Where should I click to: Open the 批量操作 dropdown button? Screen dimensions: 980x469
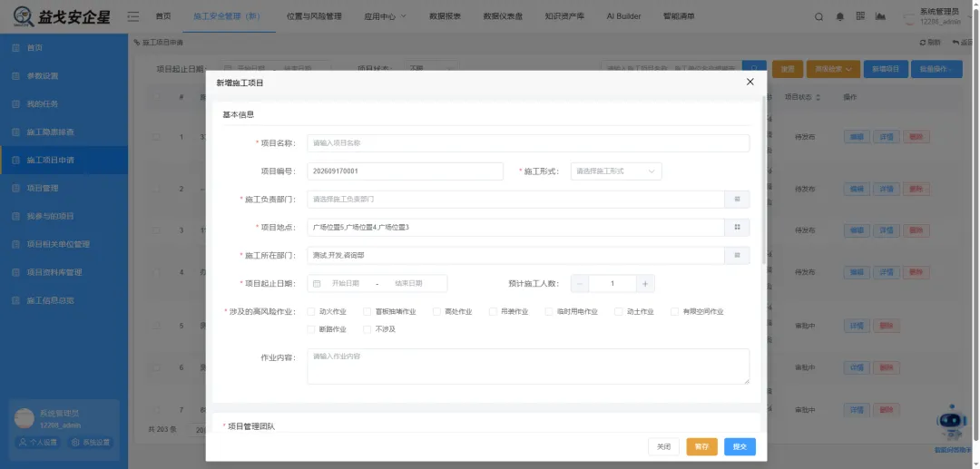coord(936,69)
